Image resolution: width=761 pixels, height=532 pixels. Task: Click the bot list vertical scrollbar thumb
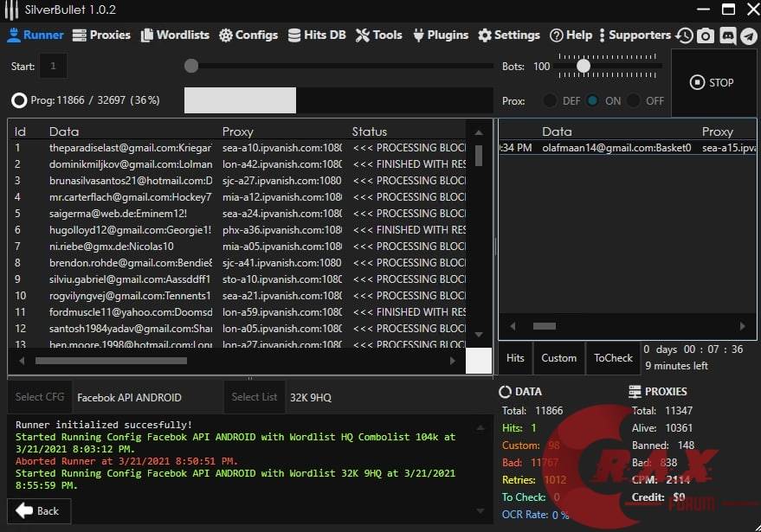(x=479, y=156)
